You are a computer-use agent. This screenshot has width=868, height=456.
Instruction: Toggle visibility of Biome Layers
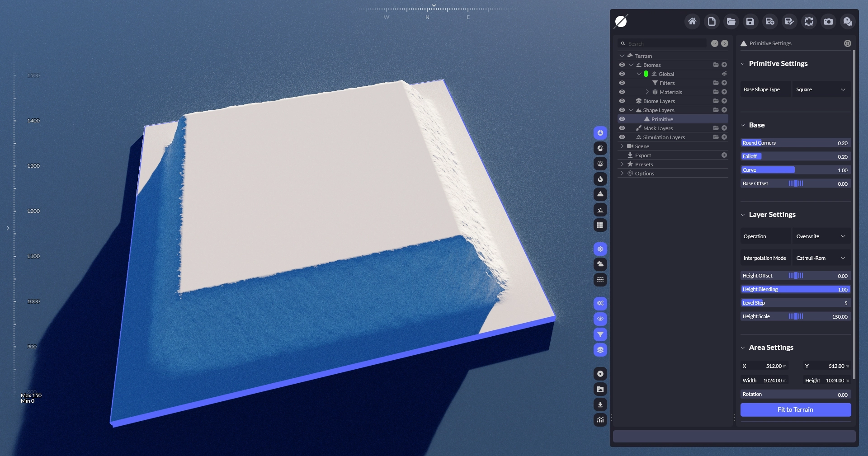(622, 101)
